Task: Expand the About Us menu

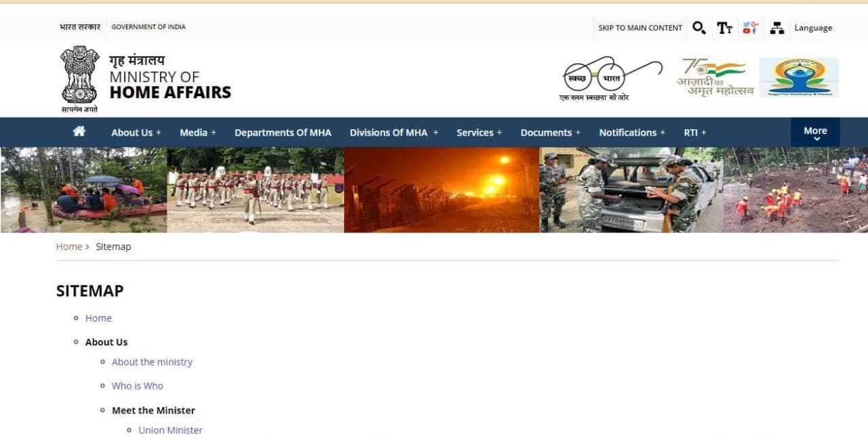Action: click(x=136, y=133)
